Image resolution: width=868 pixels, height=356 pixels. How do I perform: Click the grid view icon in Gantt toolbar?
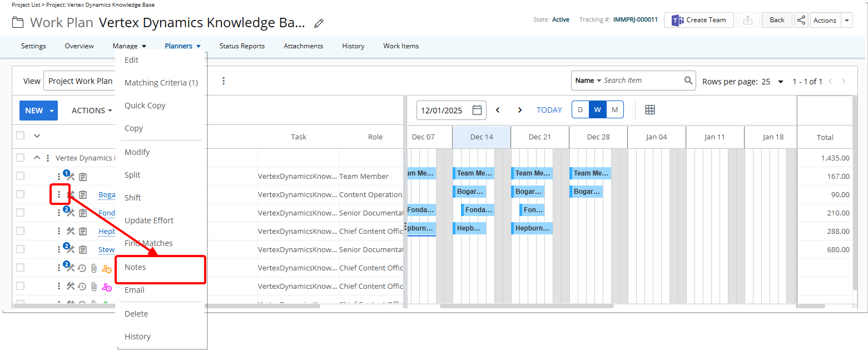[649, 110]
